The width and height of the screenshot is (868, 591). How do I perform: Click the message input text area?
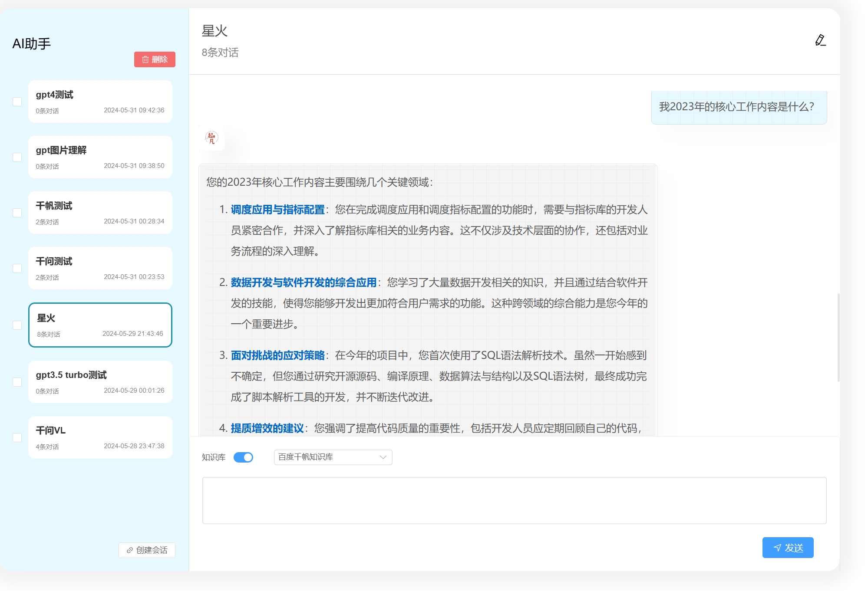point(514,500)
